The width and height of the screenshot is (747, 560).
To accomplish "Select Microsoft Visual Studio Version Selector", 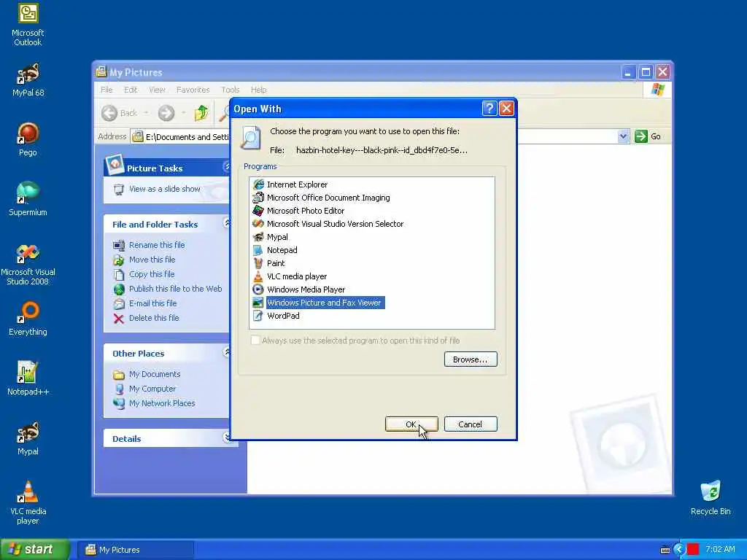I will (x=328, y=224).
